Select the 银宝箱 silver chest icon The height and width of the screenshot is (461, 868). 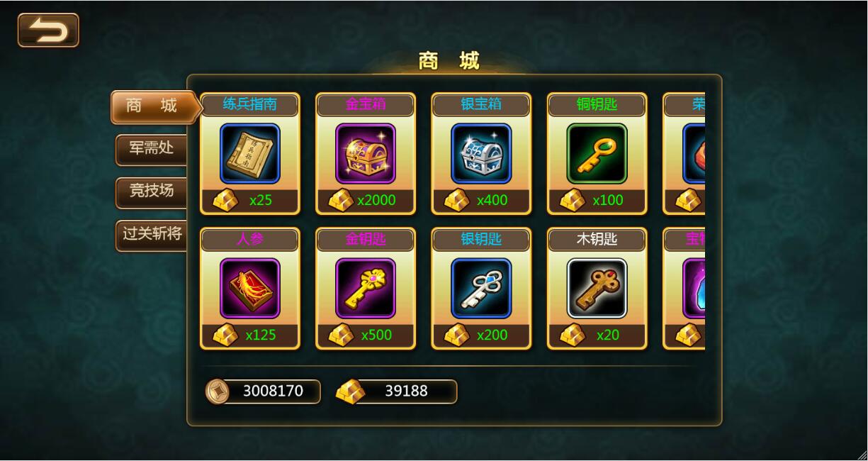tap(481, 154)
